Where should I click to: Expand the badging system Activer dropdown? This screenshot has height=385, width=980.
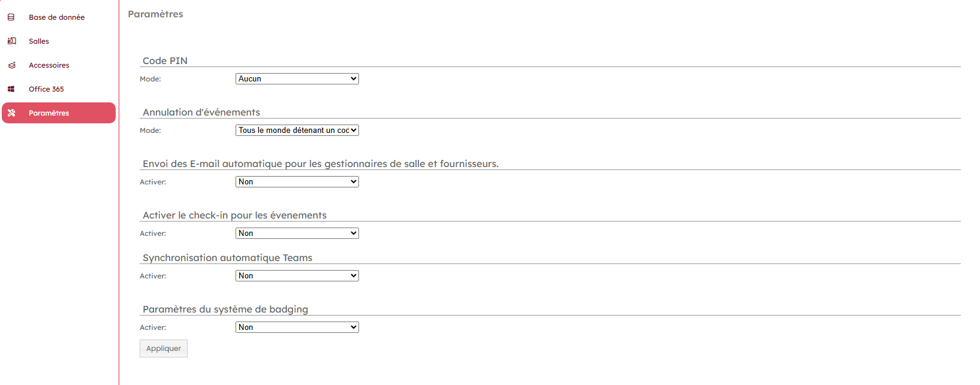297,328
